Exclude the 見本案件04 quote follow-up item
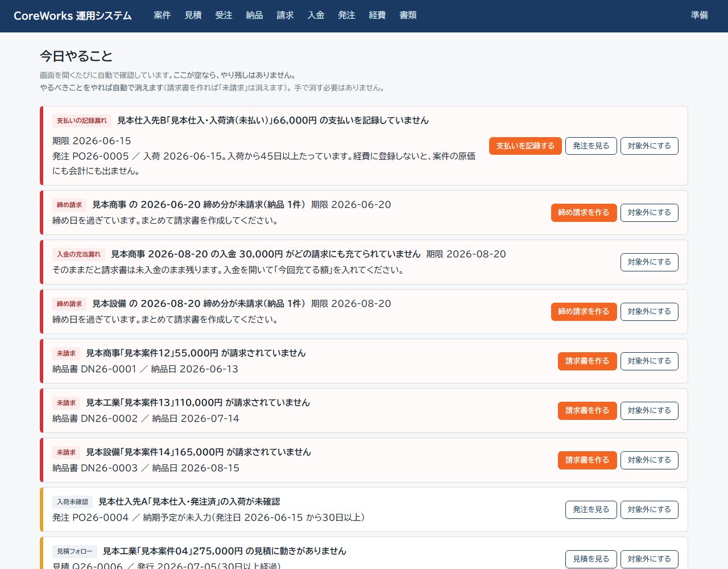728x569 pixels. coord(650,559)
